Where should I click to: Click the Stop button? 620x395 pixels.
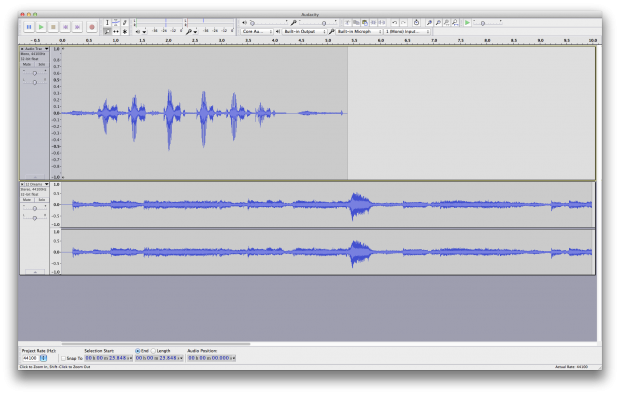click(53, 27)
